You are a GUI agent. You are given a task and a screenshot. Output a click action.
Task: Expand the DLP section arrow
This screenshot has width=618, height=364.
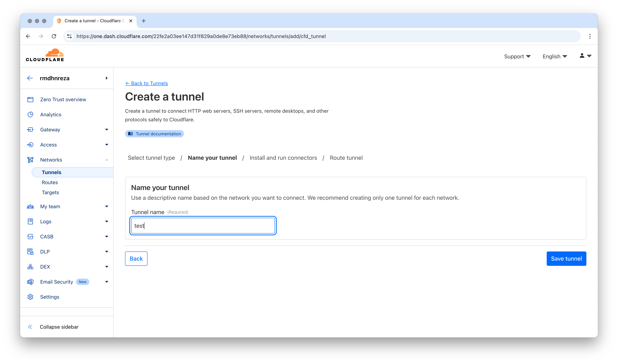[107, 252]
